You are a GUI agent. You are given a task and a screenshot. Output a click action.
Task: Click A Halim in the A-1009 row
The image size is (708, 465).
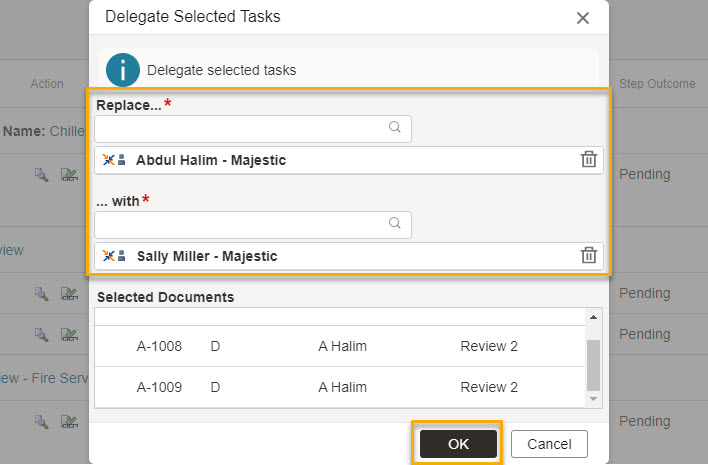coord(342,387)
